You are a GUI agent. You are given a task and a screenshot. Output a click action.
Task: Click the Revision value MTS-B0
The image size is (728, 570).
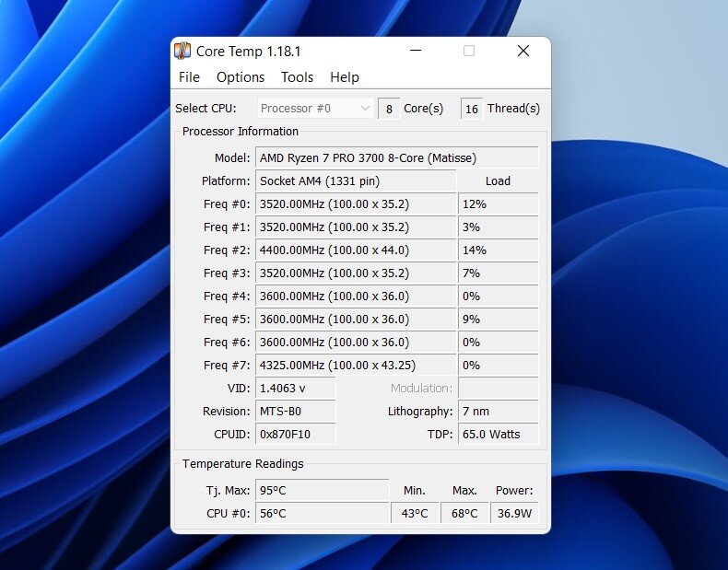click(295, 412)
